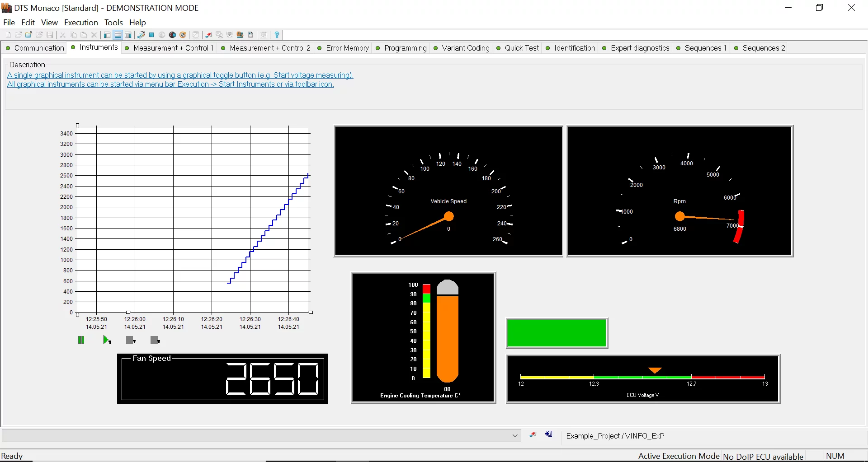Screen dimensions: 868x462
Task: Toggle the green play trigger button
Action: pos(107,340)
